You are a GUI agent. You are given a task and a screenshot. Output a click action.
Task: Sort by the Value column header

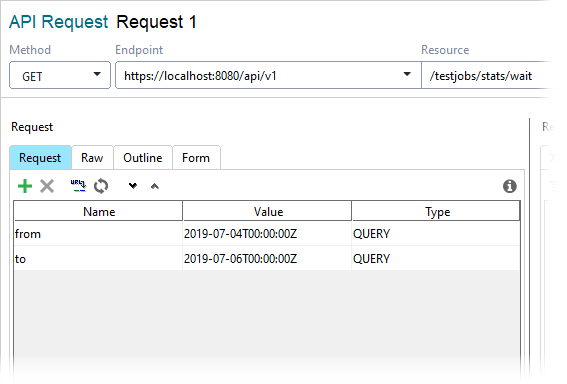pos(267,211)
